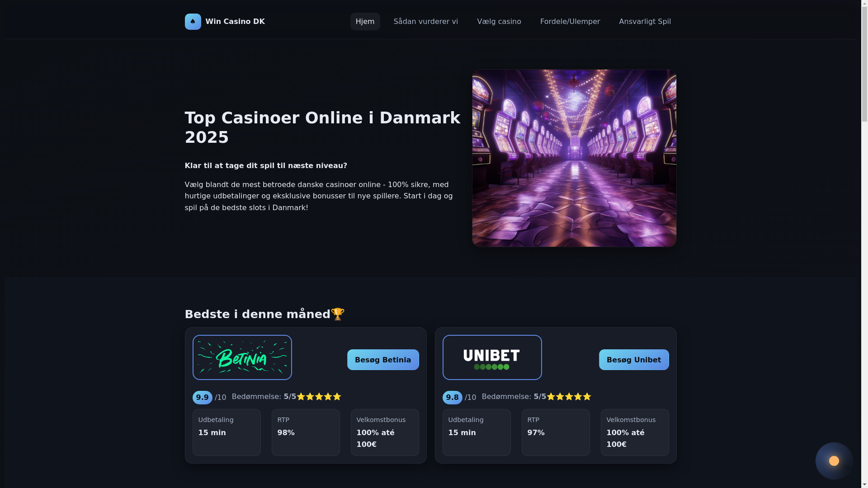
Task: Click the Betinia casino logo
Action: tap(242, 357)
